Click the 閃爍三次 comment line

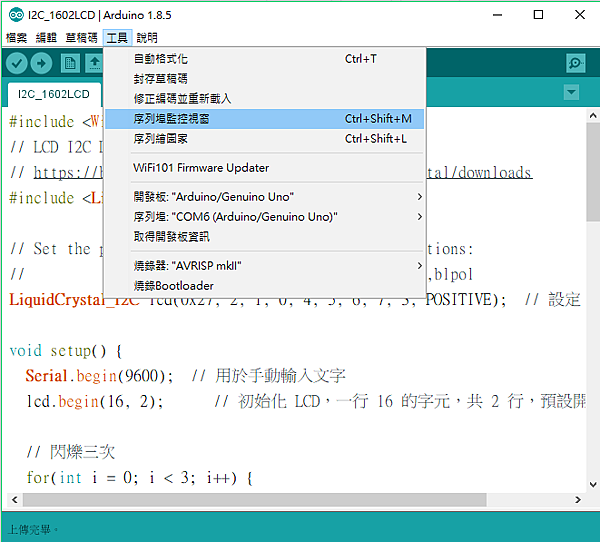[x=70, y=452]
